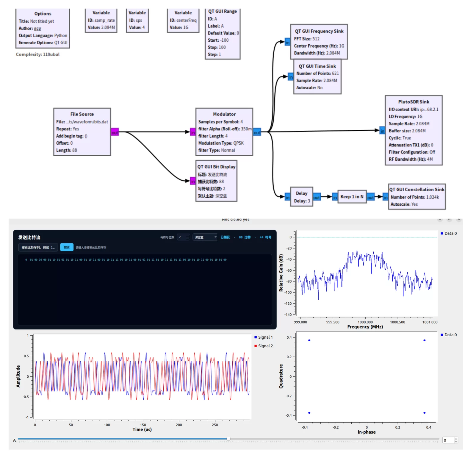Screen dimensions: 476x458
Task: Click the QT GUI Constellation Sink in port
Action: pyautogui.click(x=386, y=197)
